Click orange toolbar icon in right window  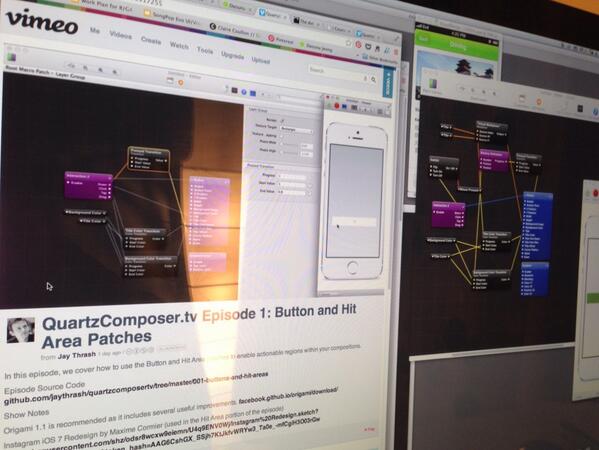[539, 102]
